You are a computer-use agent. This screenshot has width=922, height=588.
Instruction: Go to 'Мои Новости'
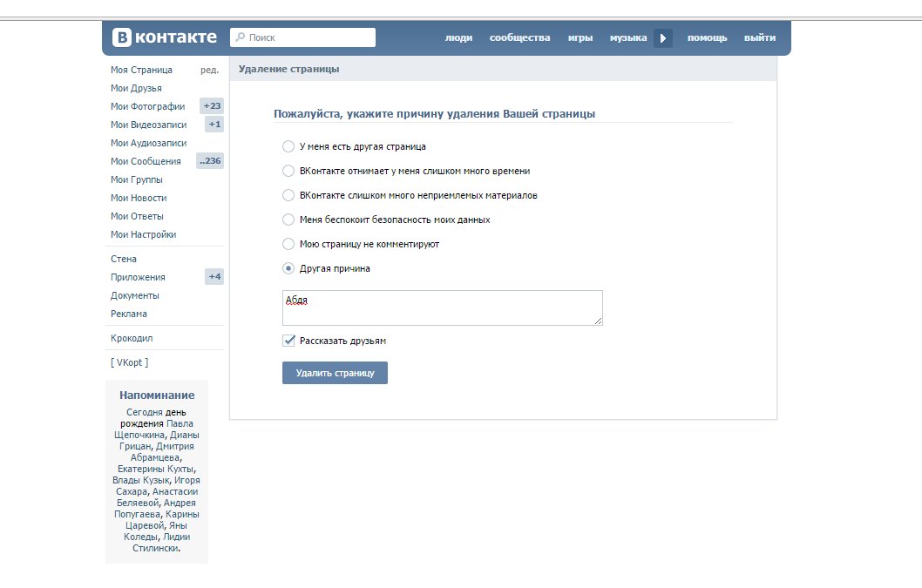pyautogui.click(x=139, y=198)
